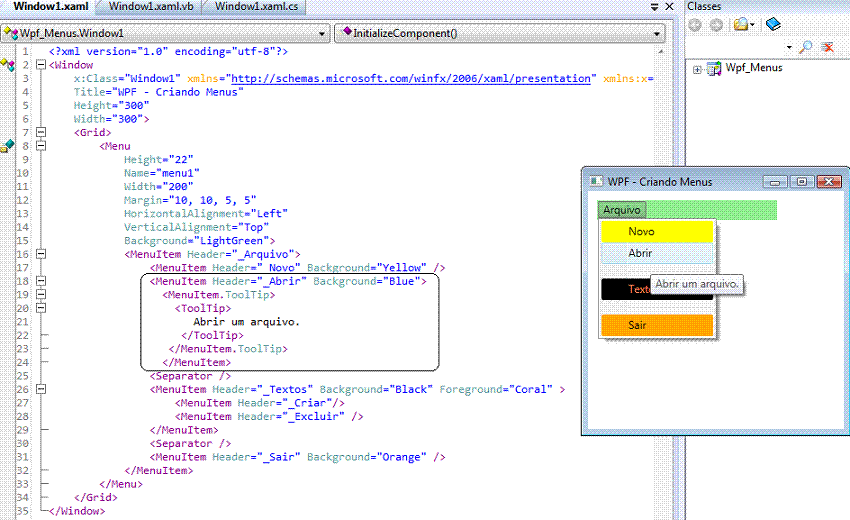Click the Wpf_Menus project icon in tree

pyautogui.click(x=714, y=69)
